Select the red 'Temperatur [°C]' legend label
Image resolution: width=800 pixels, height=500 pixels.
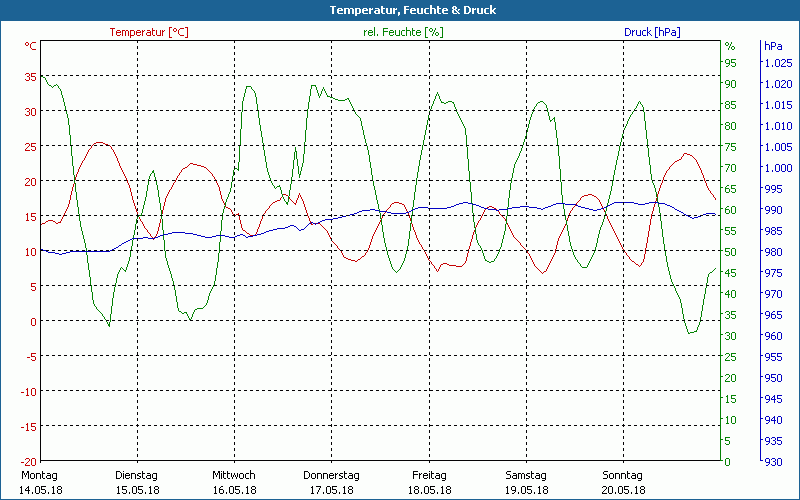pos(149,32)
